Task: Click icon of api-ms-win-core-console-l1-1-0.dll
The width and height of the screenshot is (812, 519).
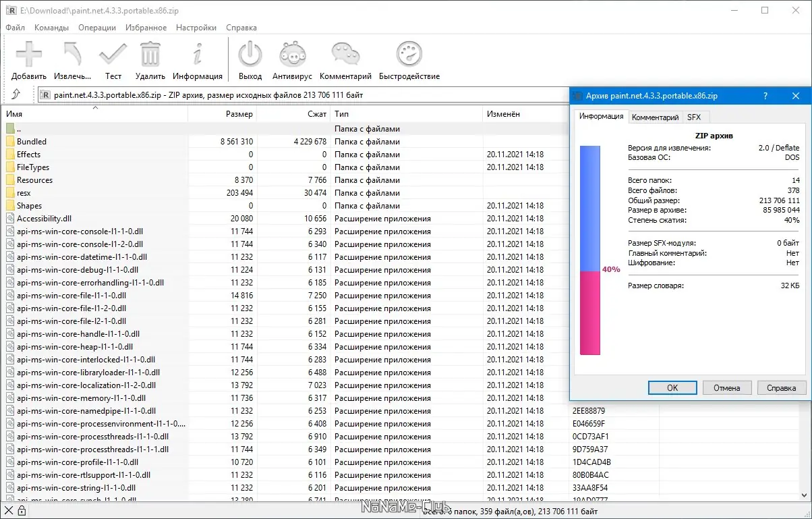Action: coord(10,231)
